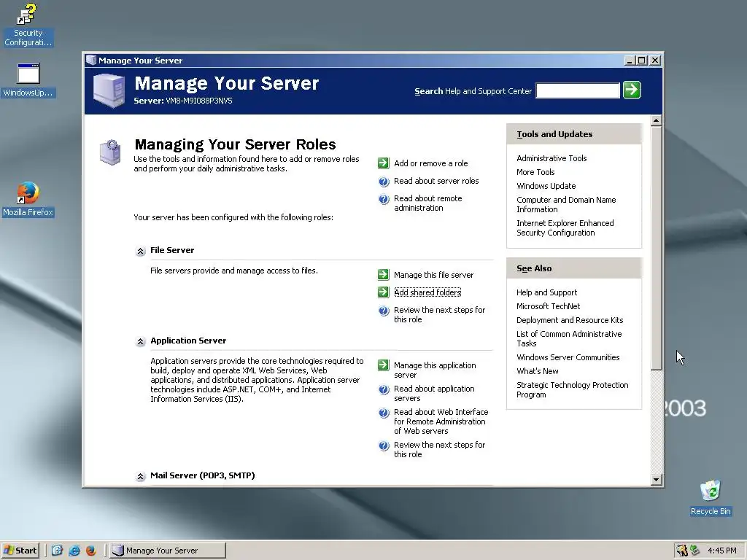This screenshot has height=560, width=747.
Task: Click the Mail Server (POP3, SMTP) heading
Action: (203, 475)
